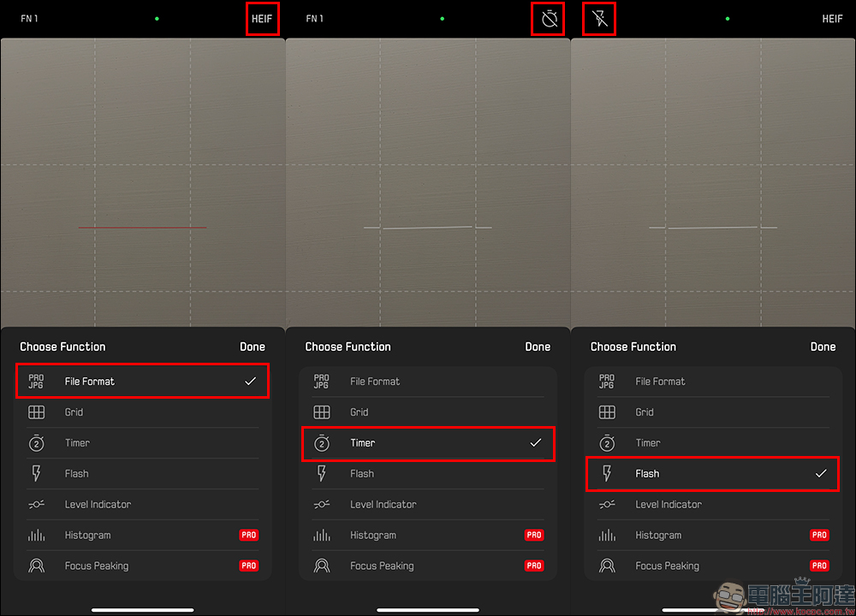Tap the PRO badge beside Histogram, left panel

(x=248, y=536)
